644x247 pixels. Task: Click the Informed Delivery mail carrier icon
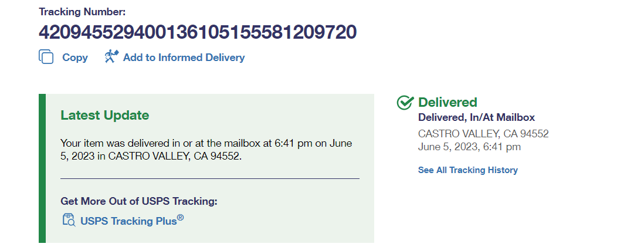click(x=111, y=57)
